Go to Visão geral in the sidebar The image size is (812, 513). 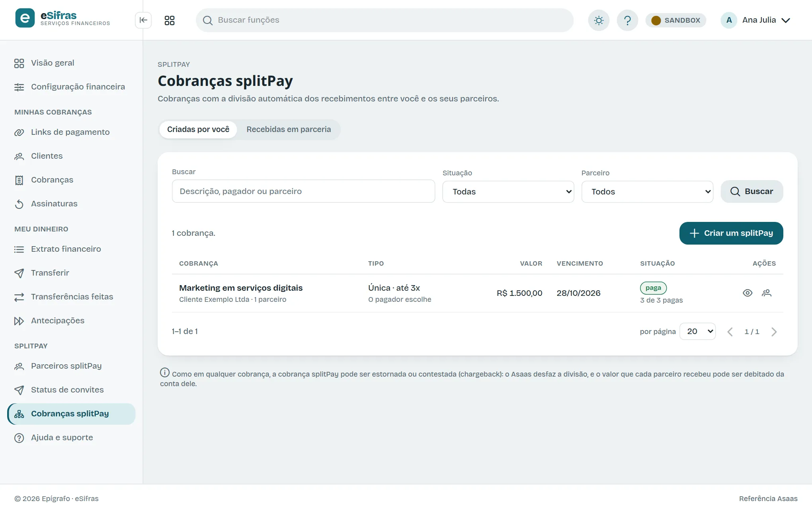(71, 63)
